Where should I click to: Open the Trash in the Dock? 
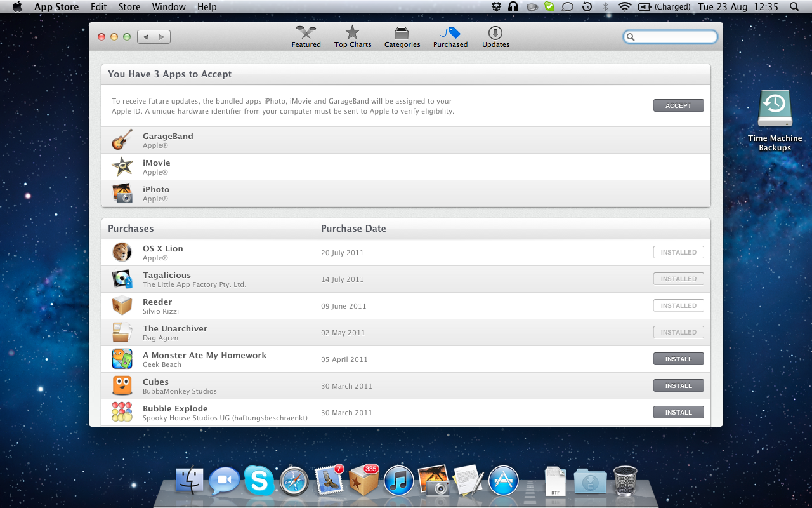tap(625, 481)
